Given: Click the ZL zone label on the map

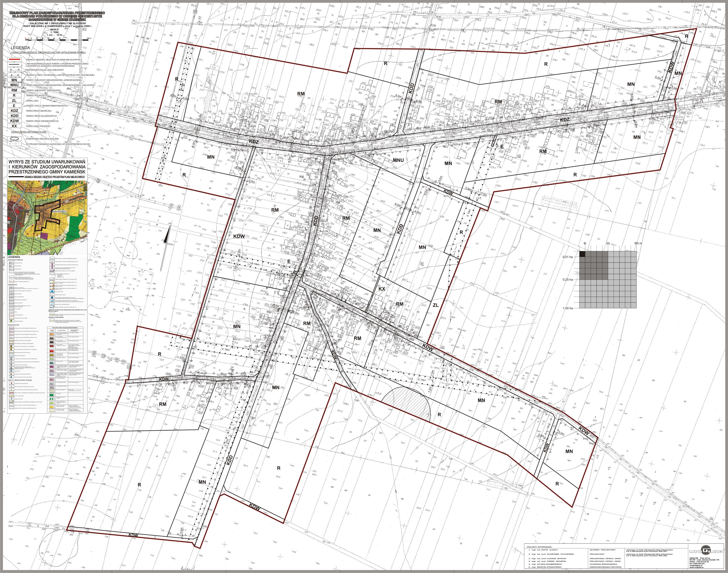Looking at the screenshot, I should click(436, 305).
